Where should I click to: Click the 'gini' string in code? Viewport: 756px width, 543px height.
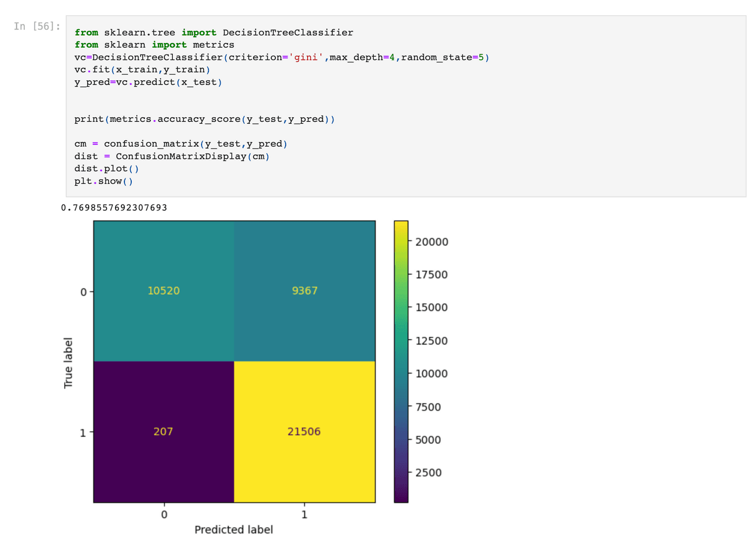point(306,57)
